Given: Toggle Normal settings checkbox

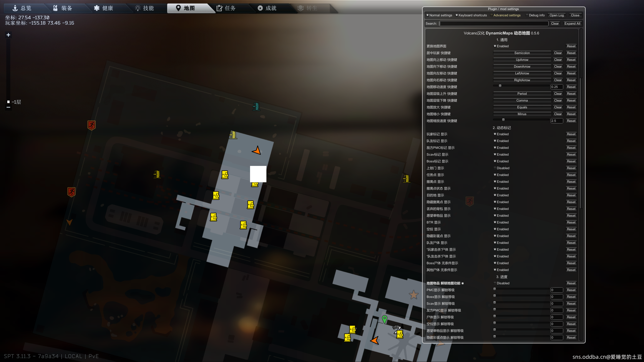Looking at the screenshot, I should pos(427,15).
